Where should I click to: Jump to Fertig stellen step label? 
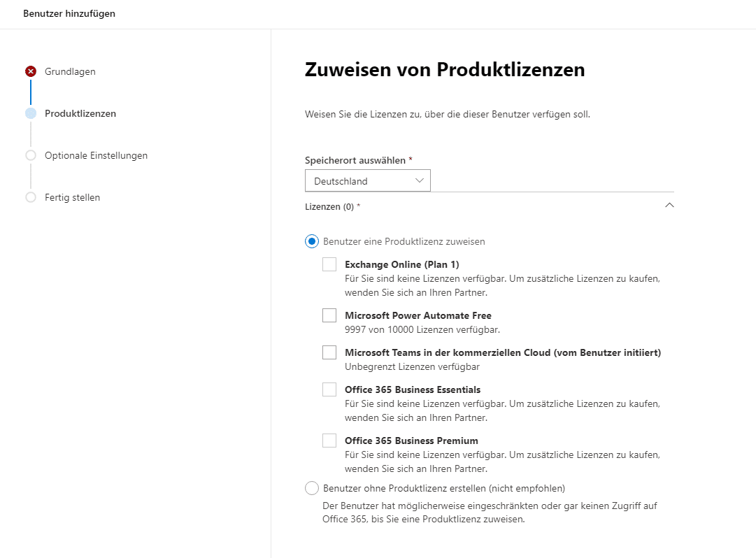(72, 197)
